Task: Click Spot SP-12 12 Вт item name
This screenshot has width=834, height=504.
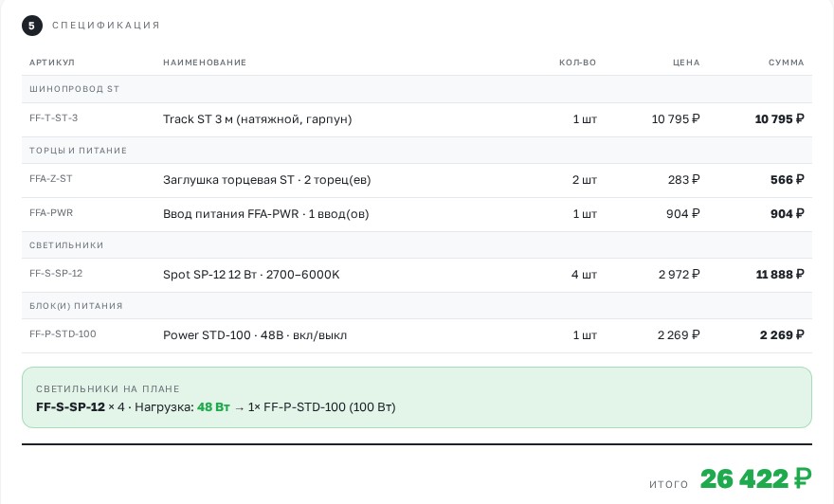Action: pyautogui.click(x=251, y=275)
